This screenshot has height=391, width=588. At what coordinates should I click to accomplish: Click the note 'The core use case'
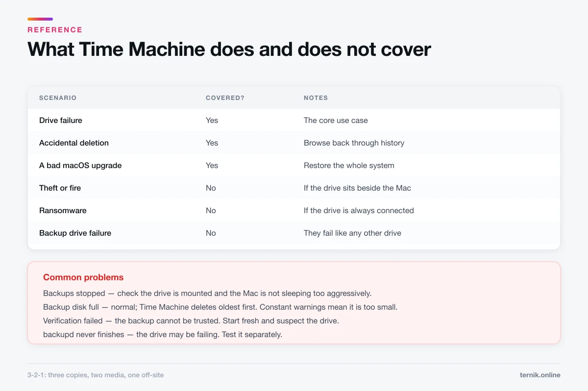click(x=336, y=121)
